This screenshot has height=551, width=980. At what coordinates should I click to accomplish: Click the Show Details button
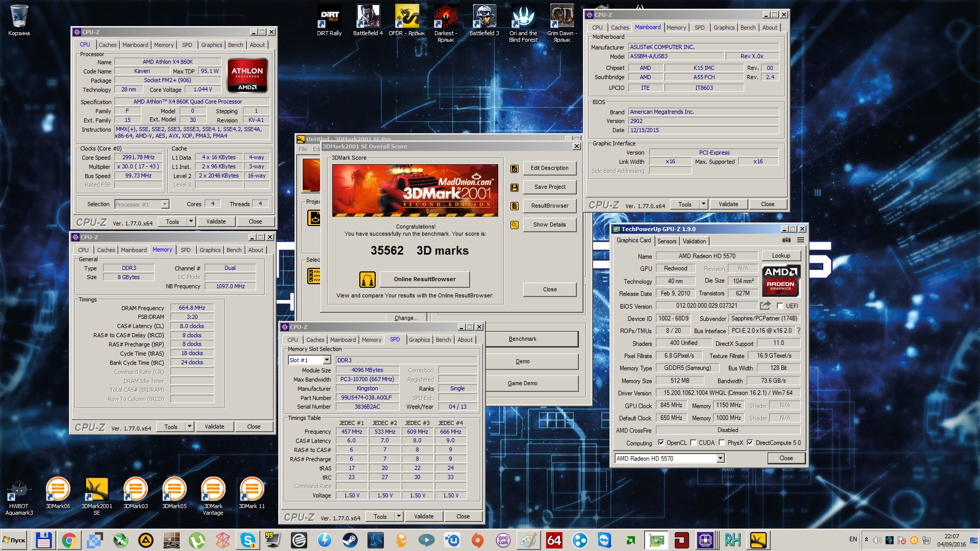pyautogui.click(x=550, y=224)
